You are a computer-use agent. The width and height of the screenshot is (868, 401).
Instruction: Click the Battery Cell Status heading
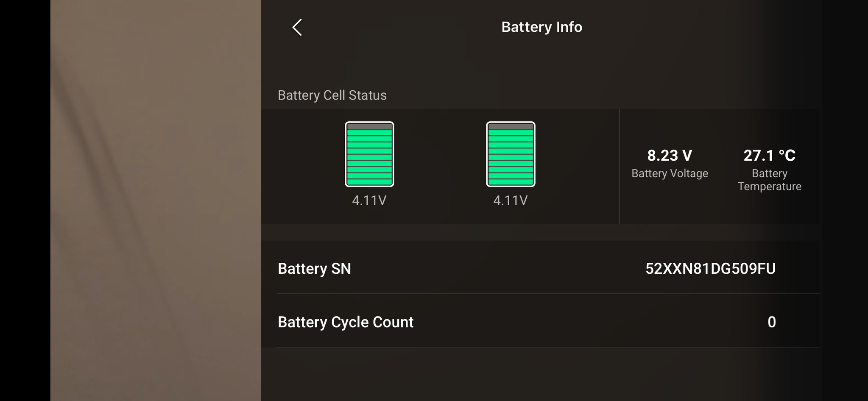click(332, 95)
